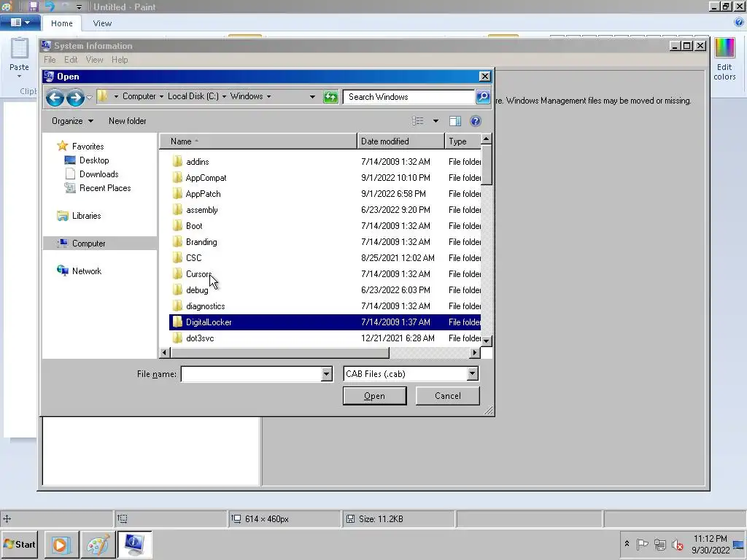Open the Organize dropdown menu

(x=72, y=121)
